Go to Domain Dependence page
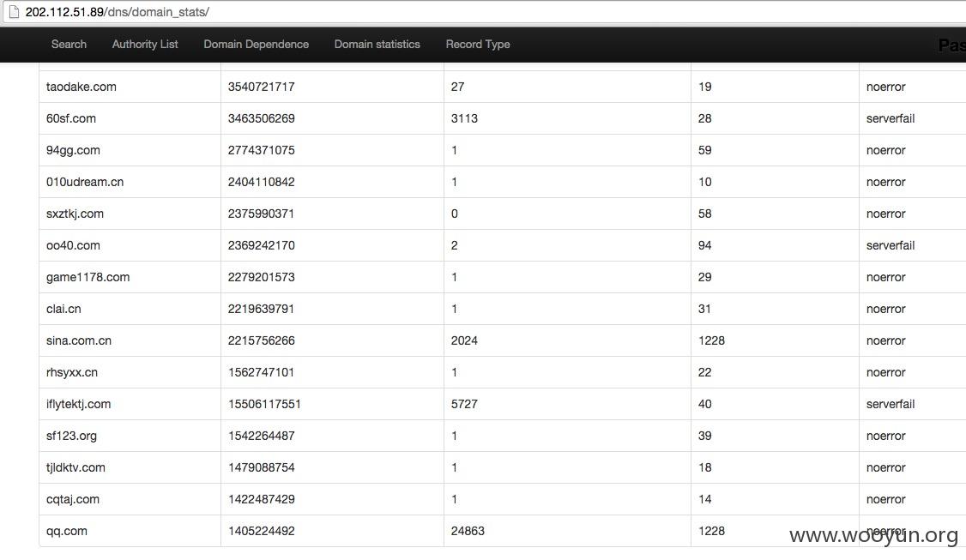This screenshot has width=966, height=560. [257, 45]
